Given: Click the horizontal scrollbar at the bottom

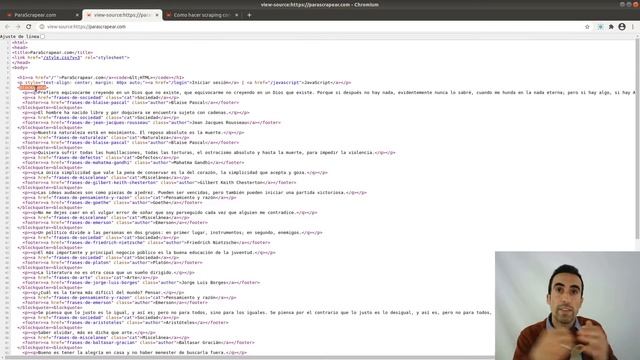Looking at the screenshot, I should (249, 358).
